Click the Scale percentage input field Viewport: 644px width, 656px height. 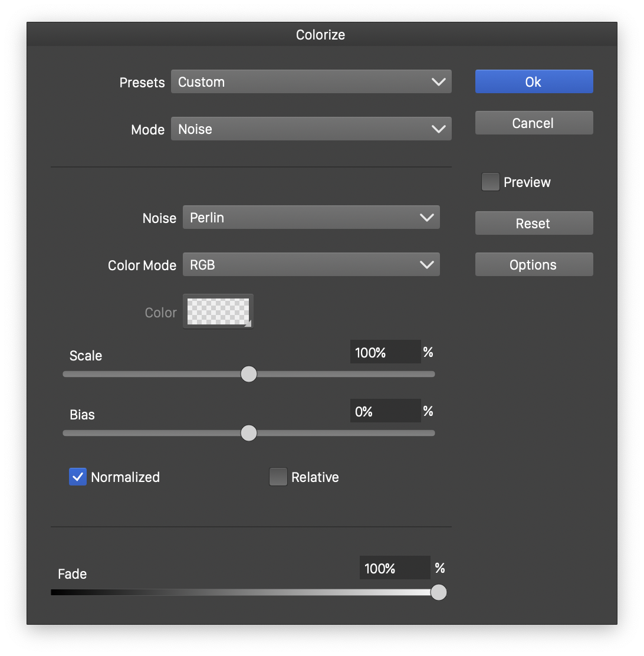tap(385, 353)
